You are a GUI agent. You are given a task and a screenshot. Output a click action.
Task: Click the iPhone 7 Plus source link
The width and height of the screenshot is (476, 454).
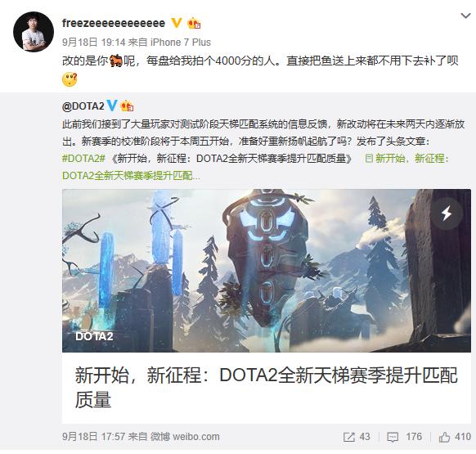[181, 43]
